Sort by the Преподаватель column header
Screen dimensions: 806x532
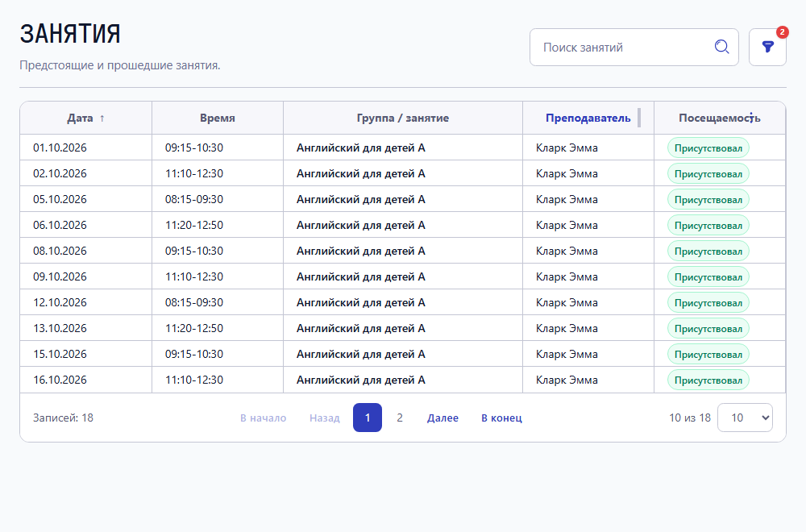tap(588, 118)
